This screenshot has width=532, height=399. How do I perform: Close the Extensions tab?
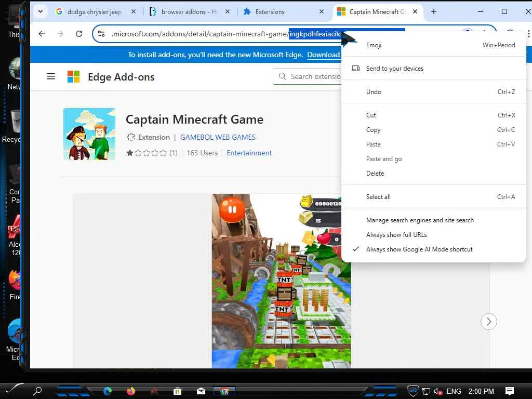point(322,11)
